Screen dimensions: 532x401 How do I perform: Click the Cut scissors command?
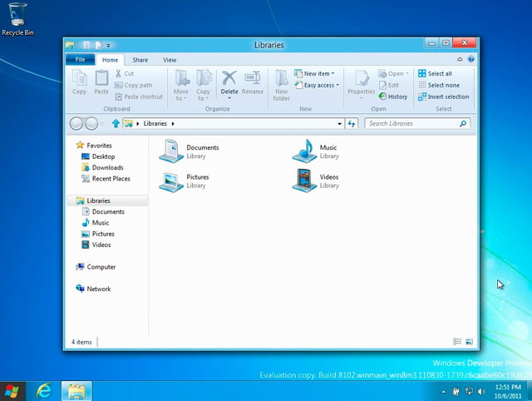(125, 73)
